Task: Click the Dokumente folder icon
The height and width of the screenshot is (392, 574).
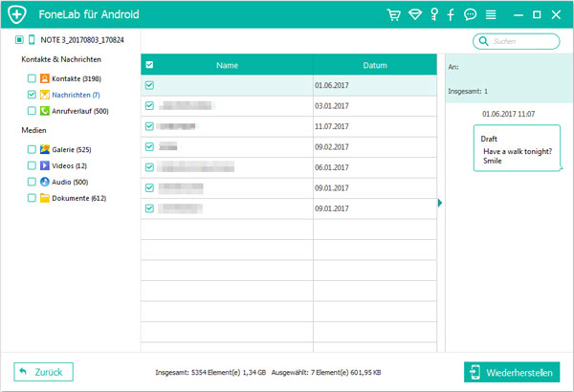Action: 45,198
